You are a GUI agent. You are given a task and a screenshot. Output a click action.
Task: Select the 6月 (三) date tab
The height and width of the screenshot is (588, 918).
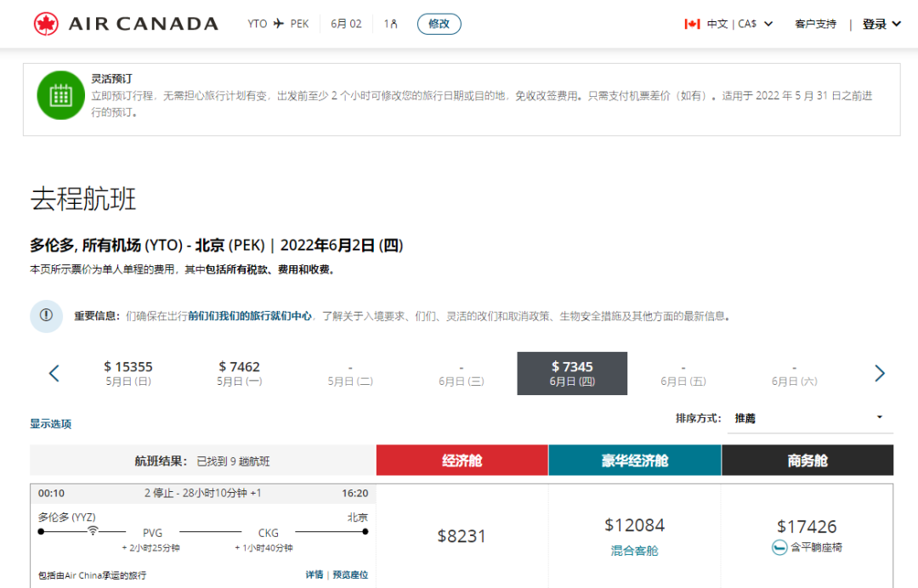(462, 373)
